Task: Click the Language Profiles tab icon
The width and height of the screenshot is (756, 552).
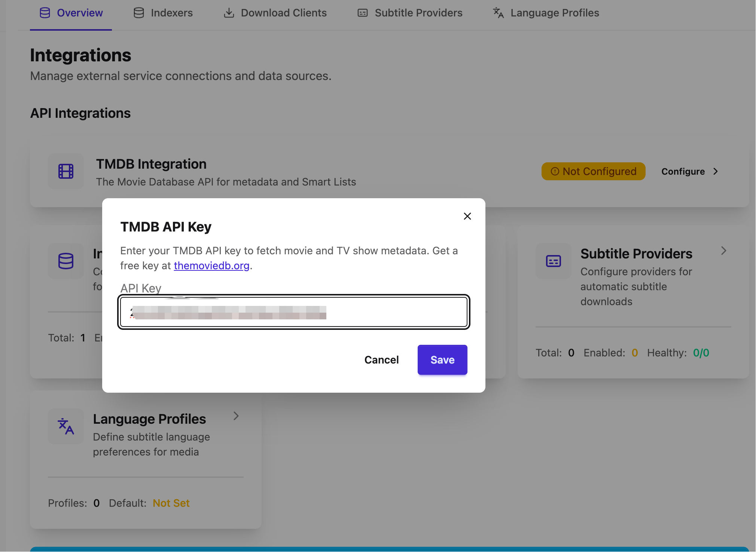Action: coord(498,13)
